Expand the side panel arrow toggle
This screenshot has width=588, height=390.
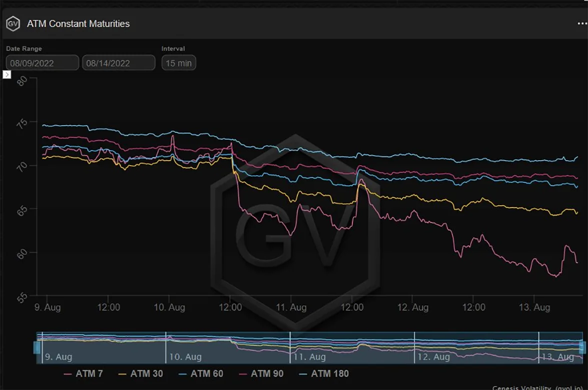click(7, 74)
